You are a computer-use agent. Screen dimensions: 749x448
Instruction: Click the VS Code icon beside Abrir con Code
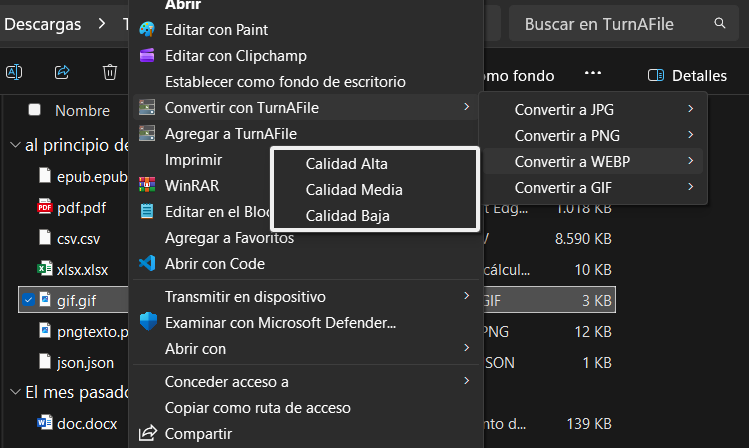tap(148, 264)
